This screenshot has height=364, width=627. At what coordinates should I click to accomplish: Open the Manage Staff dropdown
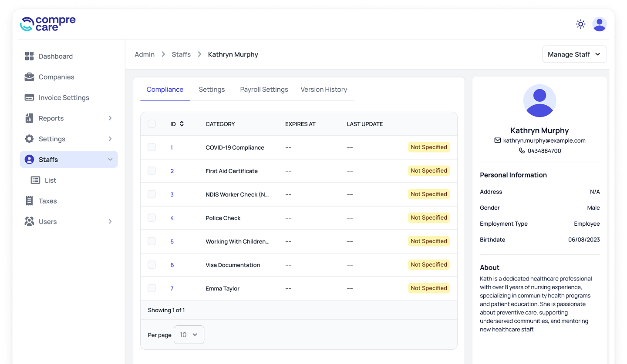[574, 54]
